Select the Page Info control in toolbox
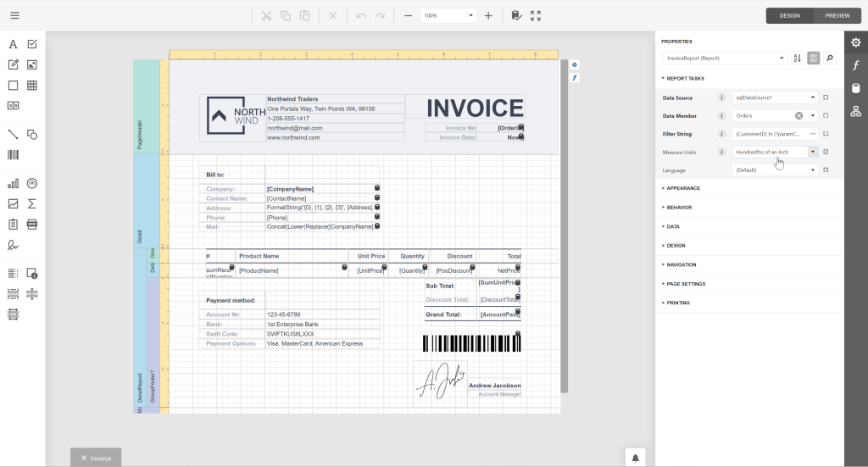868x467 pixels. pyautogui.click(x=32, y=274)
